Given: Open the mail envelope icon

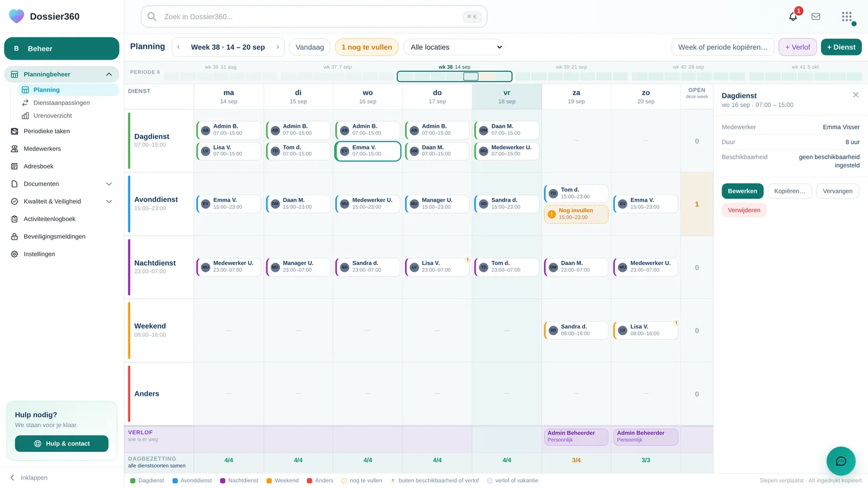Looking at the screenshot, I should click(x=816, y=17).
